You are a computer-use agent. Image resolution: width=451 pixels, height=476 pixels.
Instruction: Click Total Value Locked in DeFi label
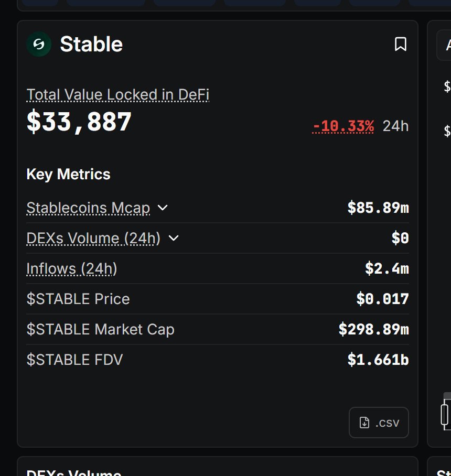tap(118, 95)
